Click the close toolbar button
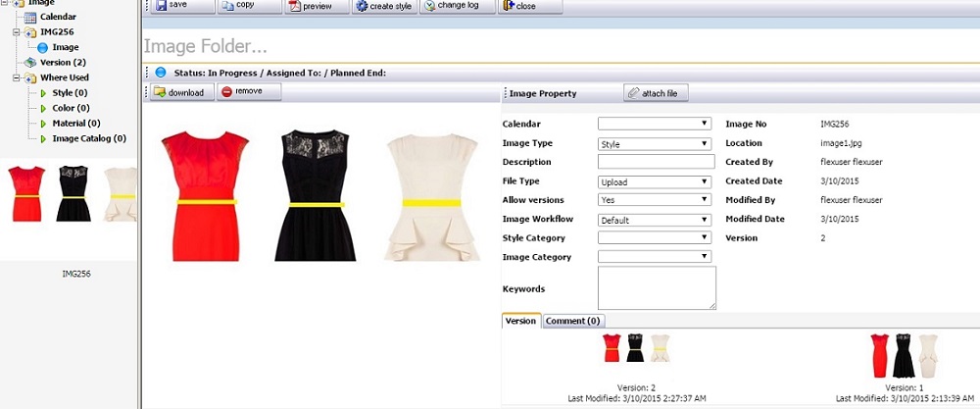The width and height of the screenshot is (980, 409). click(x=530, y=6)
